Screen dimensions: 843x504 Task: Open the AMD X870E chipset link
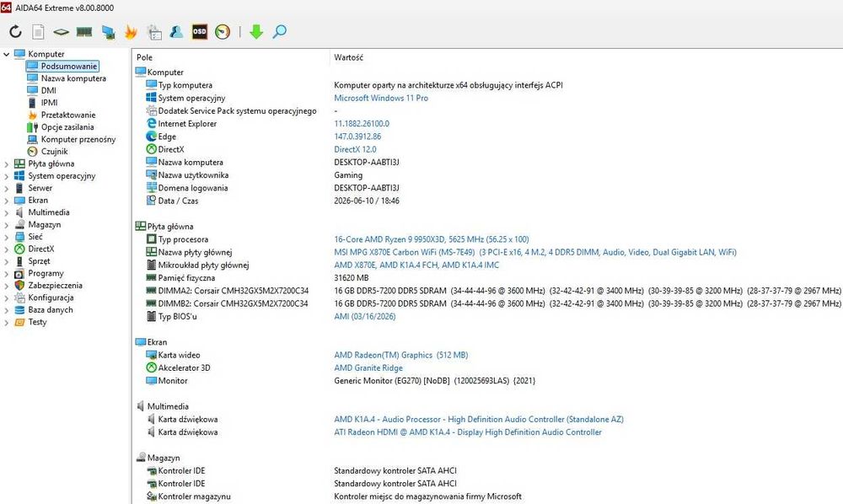pos(416,265)
